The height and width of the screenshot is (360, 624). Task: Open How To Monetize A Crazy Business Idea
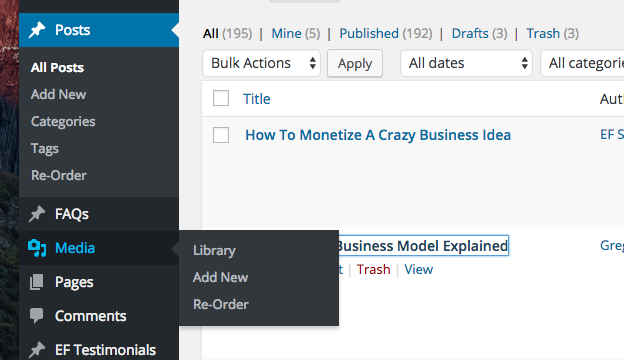378,135
